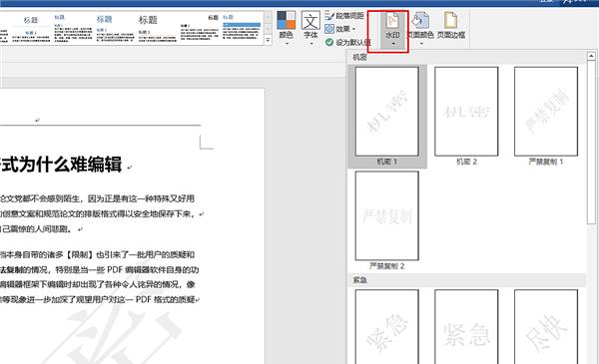Click the style gallery scroll down arrow
The height and width of the screenshot is (364, 599).
point(268,29)
